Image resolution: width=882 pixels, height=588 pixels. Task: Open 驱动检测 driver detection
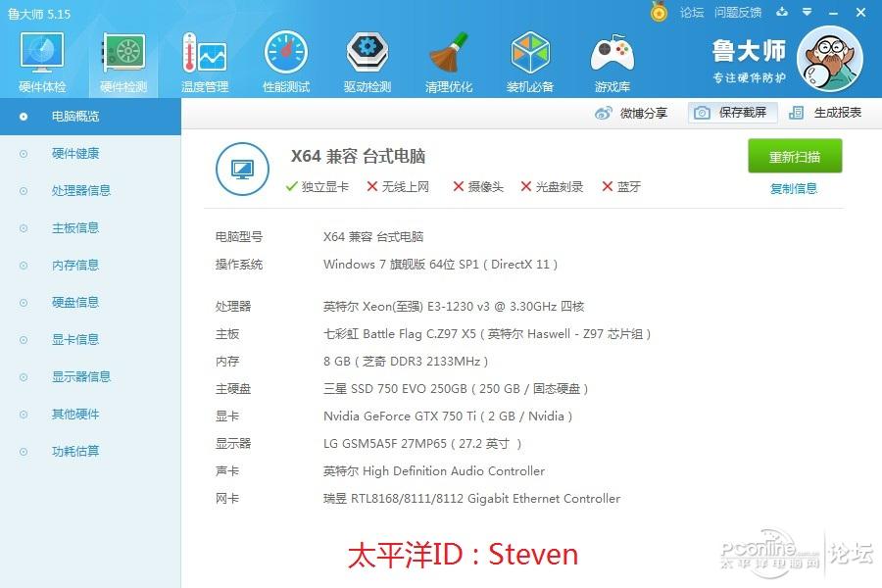pyautogui.click(x=367, y=62)
